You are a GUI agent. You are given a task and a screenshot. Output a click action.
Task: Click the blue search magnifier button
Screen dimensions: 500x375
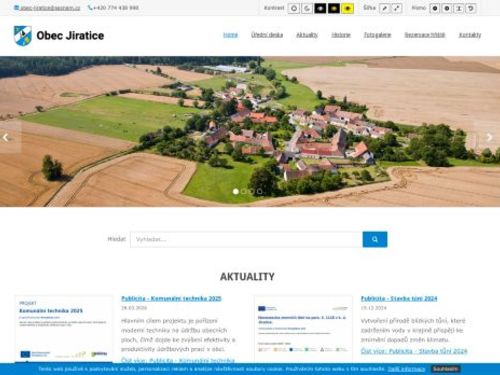(375, 239)
